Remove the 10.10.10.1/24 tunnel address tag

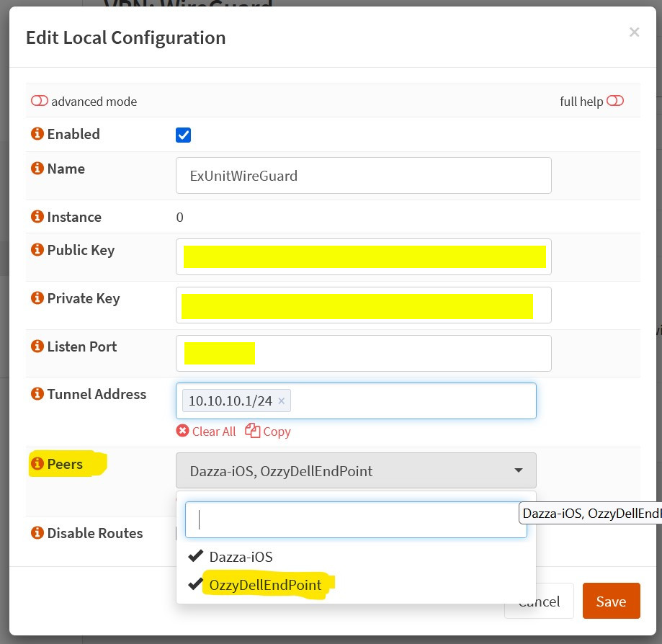[x=281, y=401]
